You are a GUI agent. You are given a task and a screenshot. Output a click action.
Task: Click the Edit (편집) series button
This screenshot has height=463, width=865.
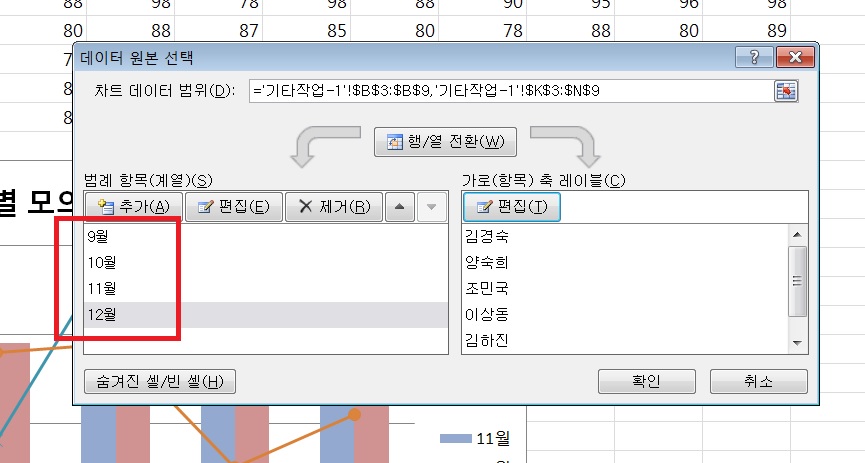coord(234,207)
